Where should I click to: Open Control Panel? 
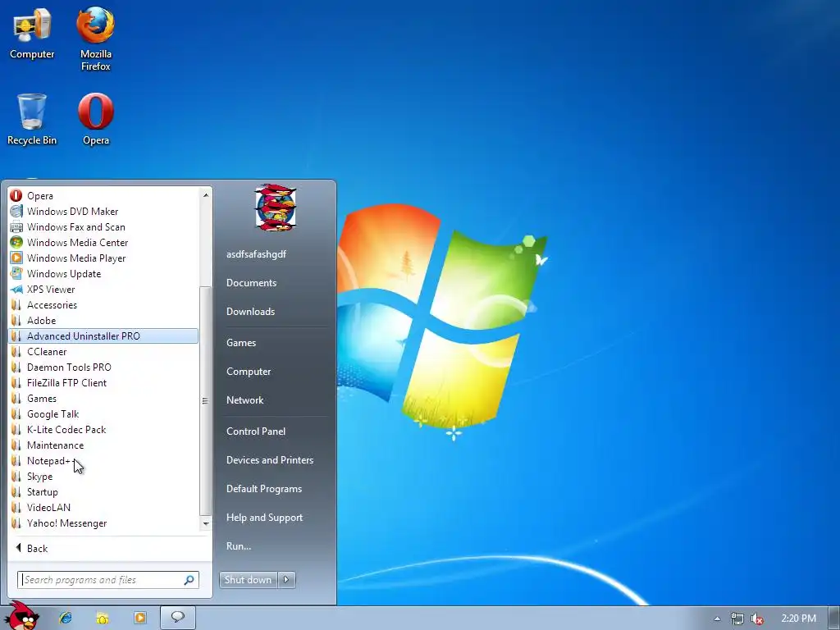[x=256, y=431]
